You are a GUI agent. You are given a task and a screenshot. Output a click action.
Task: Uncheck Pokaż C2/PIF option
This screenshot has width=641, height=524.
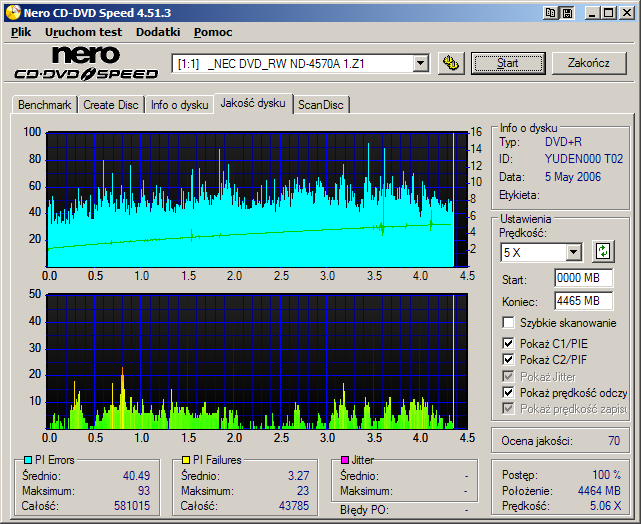508,359
